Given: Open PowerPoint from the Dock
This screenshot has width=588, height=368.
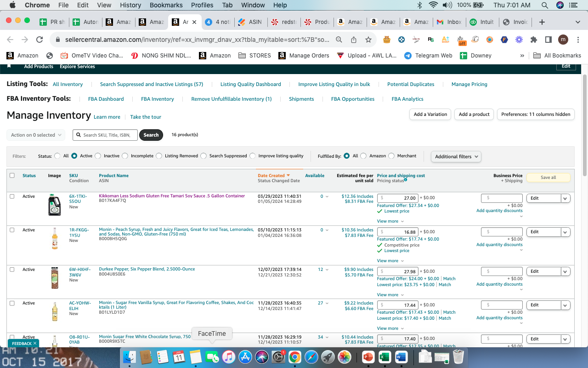Looking at the screenshot, I should (x=368, y=357).
